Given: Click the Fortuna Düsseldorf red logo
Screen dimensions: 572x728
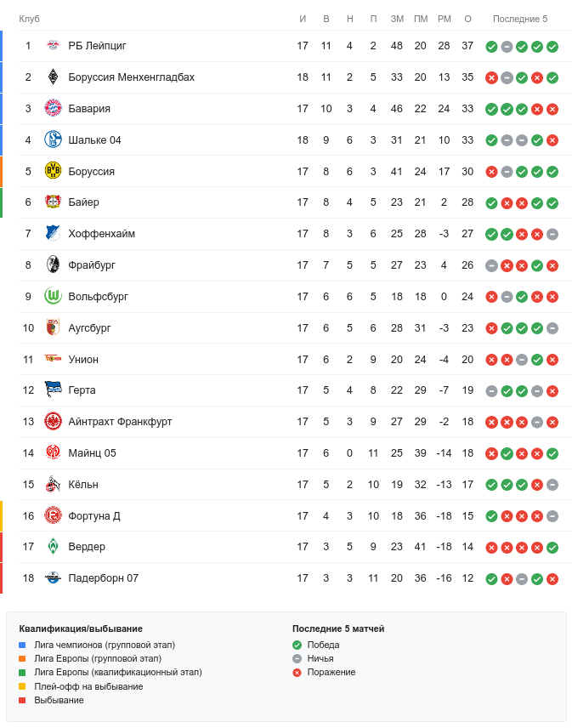Looking at the screenshot, I should pos(54,515).
